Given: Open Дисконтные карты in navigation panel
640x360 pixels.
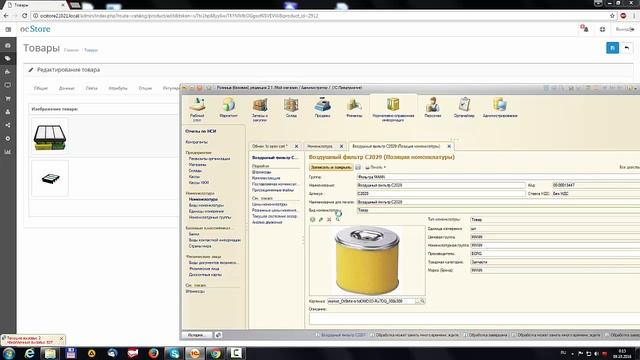Looking at the screenshot, I should tap(205, 275).
